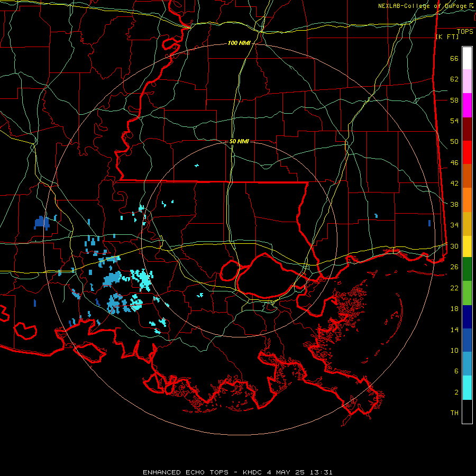Screen dimensions: 476x476
Task: Click the black TH threshold legend swatch
Action: (x=467, y=411)
